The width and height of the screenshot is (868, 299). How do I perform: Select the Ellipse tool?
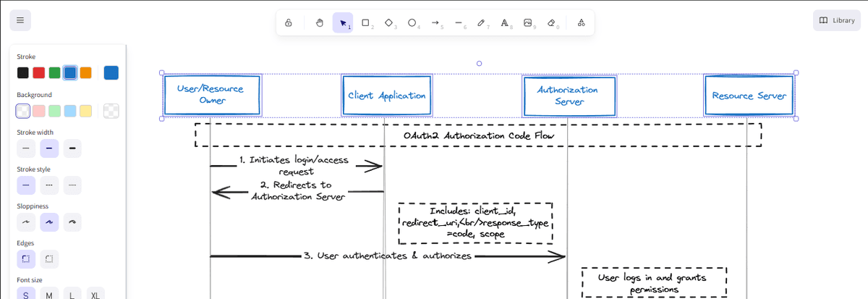pos(412,22)
